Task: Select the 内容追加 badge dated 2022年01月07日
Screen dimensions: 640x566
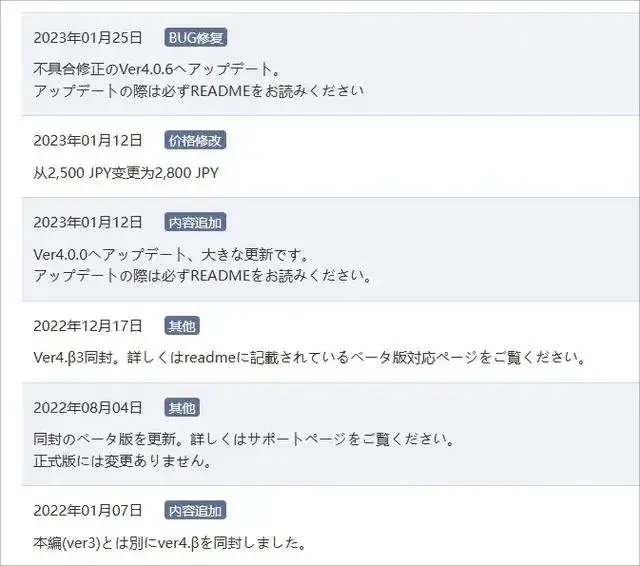Action: pyautogui.click(x=195, y=511)
